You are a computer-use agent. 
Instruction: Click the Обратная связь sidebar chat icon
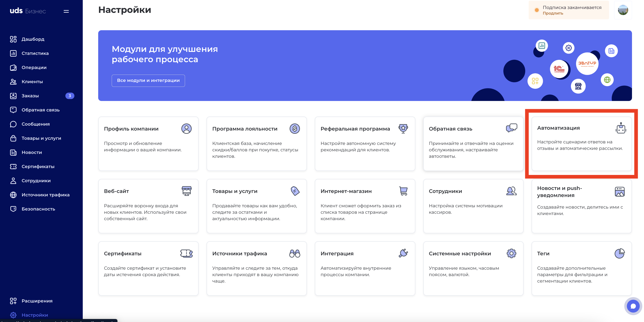point(13,110)
